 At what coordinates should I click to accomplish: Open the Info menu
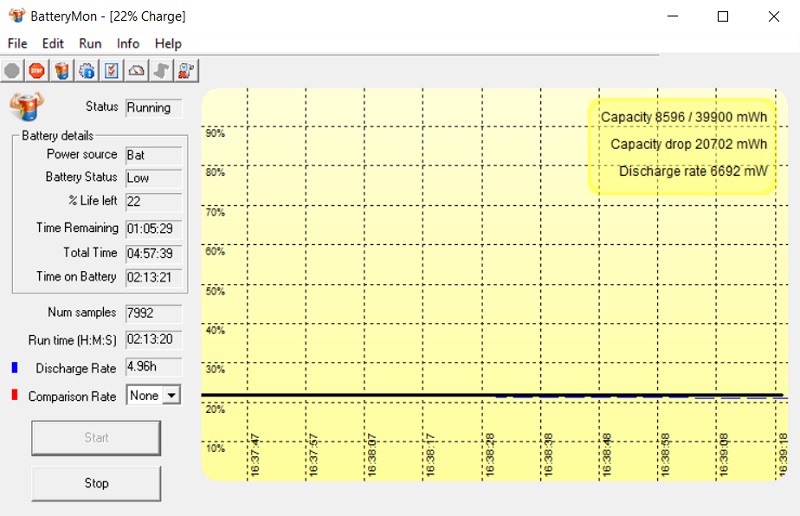[x=128, y=44]
